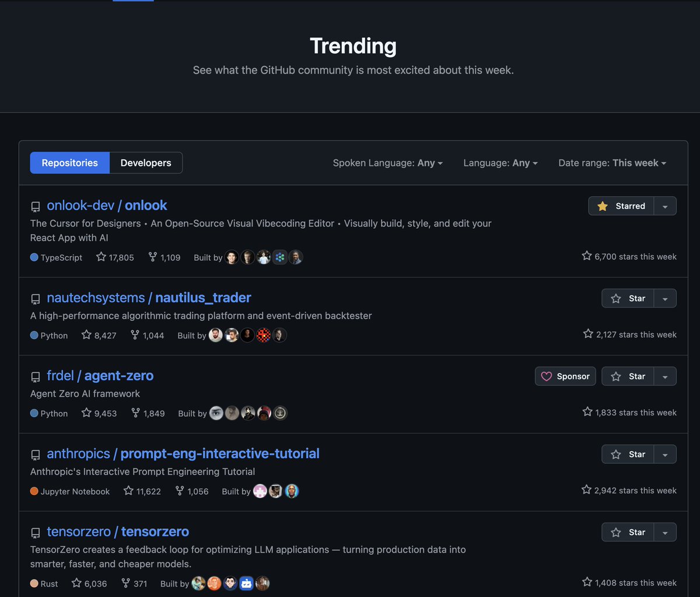Click first contributor avatar for prompt-eng-interactive-tutorial
Viewport: 700px width, 597px height.
click(x=260, y=491)
